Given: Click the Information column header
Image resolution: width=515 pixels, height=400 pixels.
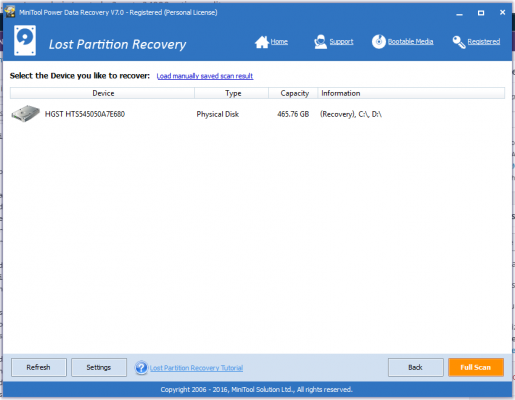Looking at the screenshot, I should point(411,93).
